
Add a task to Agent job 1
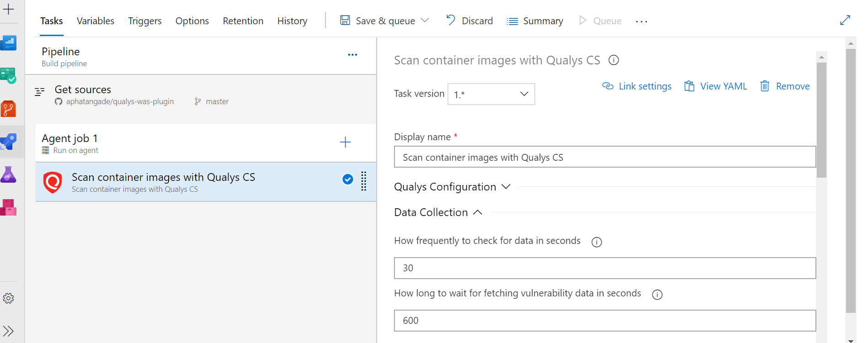(x=346, y=142)
